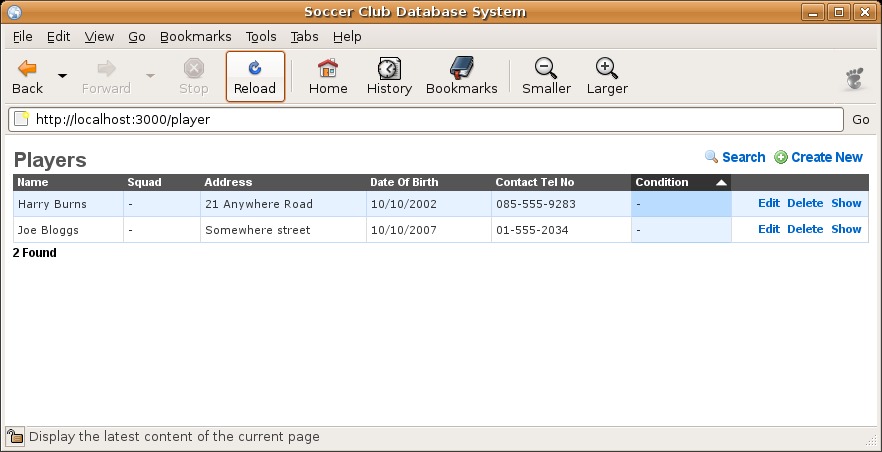The width and height of the screenshot is (882, 452).
Task: Go to the Home page
Action: click(x=328, y=77)
